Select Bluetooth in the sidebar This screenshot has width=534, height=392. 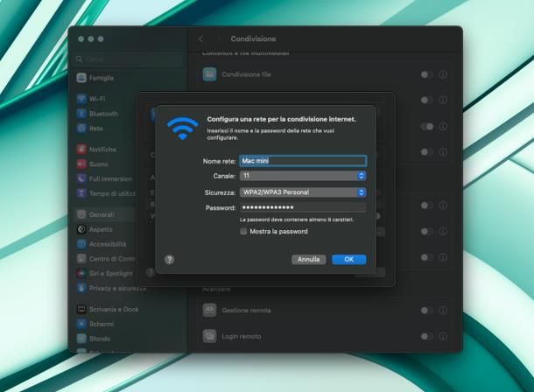tap(98, 114)
